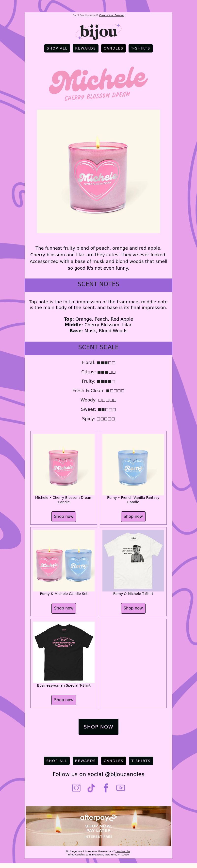
Task: Open the Instagram social icon
Action: point(76,788)
